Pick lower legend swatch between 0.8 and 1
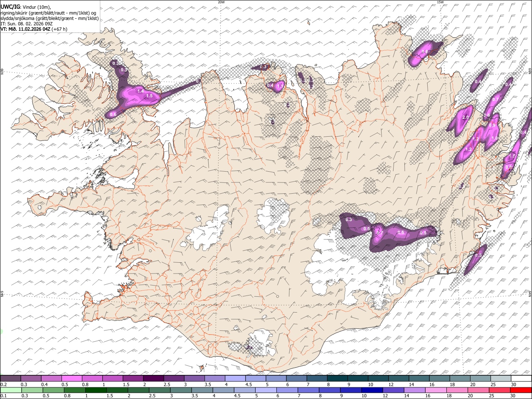The height and width of the screenshot is (399, 532). coord(74,390)
